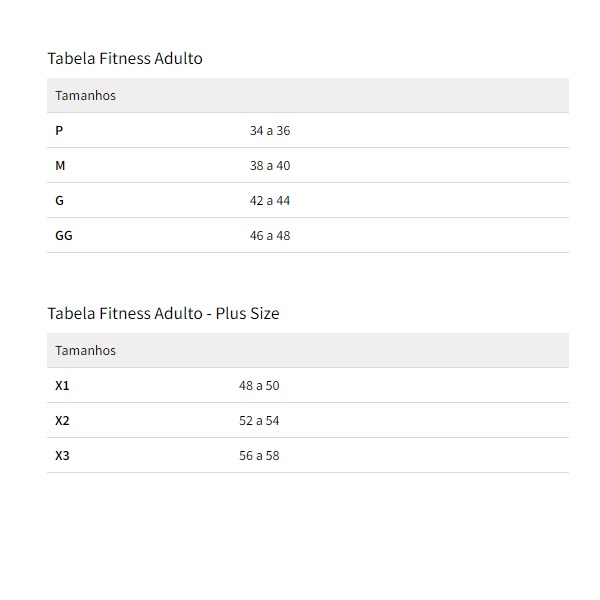Select the 'P' size label

[59, 131]
